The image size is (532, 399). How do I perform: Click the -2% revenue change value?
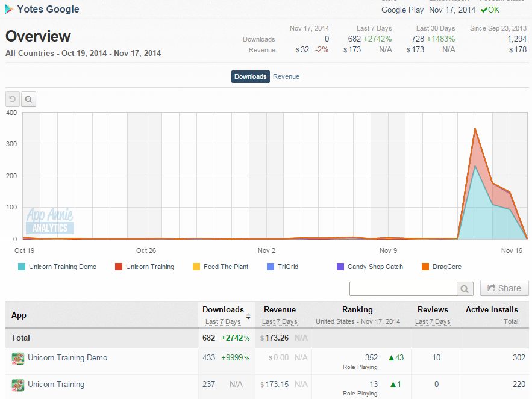click(x=322, y=50)
